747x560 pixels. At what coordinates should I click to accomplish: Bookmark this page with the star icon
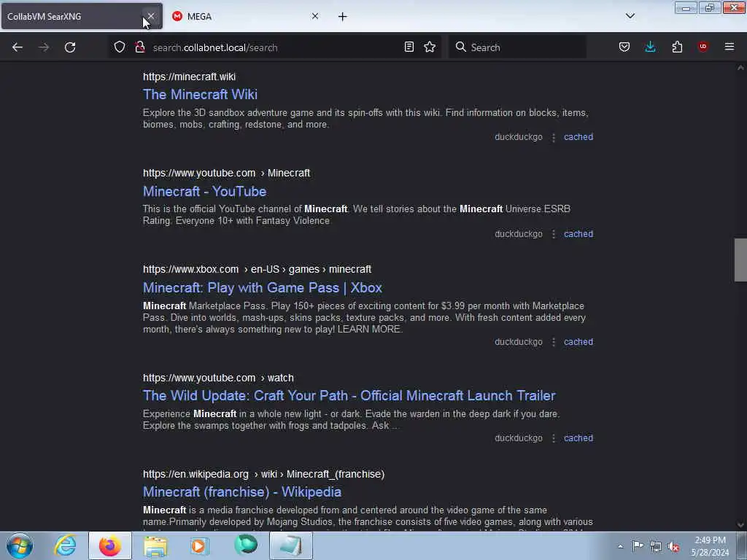430,47
